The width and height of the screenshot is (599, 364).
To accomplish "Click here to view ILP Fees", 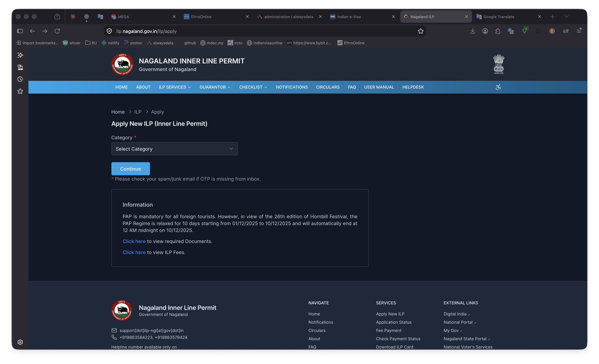I will (x=134, y=252).
